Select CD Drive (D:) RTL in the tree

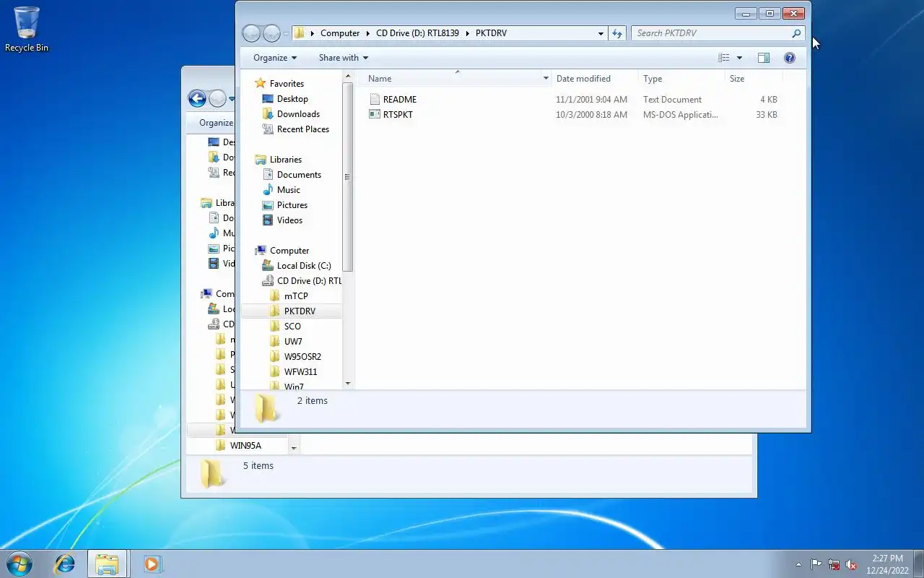tap(309, 281)
